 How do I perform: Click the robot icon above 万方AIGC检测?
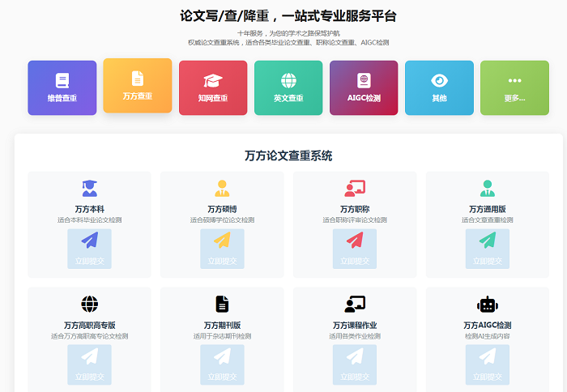coord(488,305)
